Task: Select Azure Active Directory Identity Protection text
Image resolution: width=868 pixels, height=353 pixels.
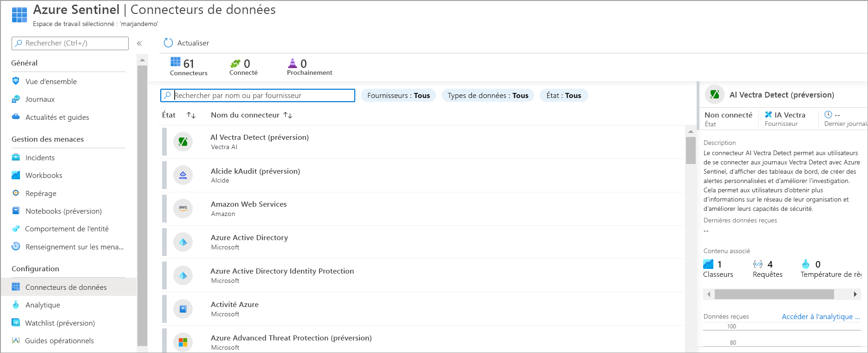Action: [282, 271]
